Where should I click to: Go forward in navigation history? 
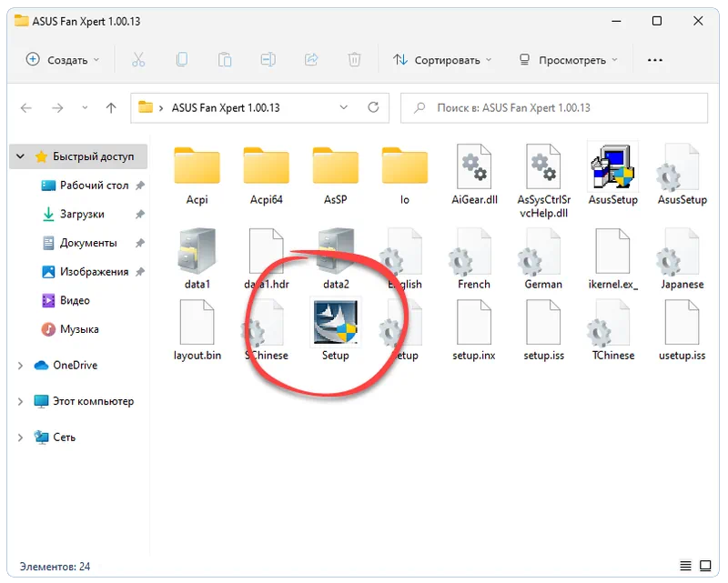click(x=57, y=108)
